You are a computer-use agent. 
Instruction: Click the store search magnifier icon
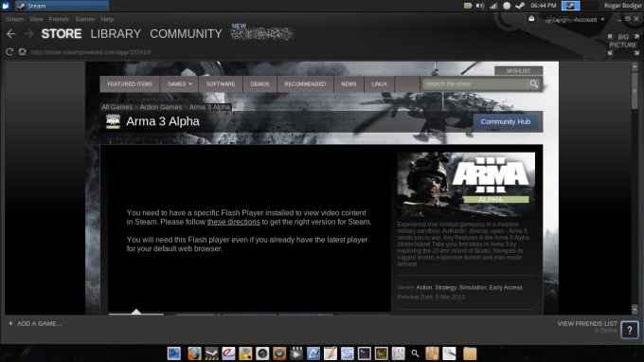(x=534, y=83)
